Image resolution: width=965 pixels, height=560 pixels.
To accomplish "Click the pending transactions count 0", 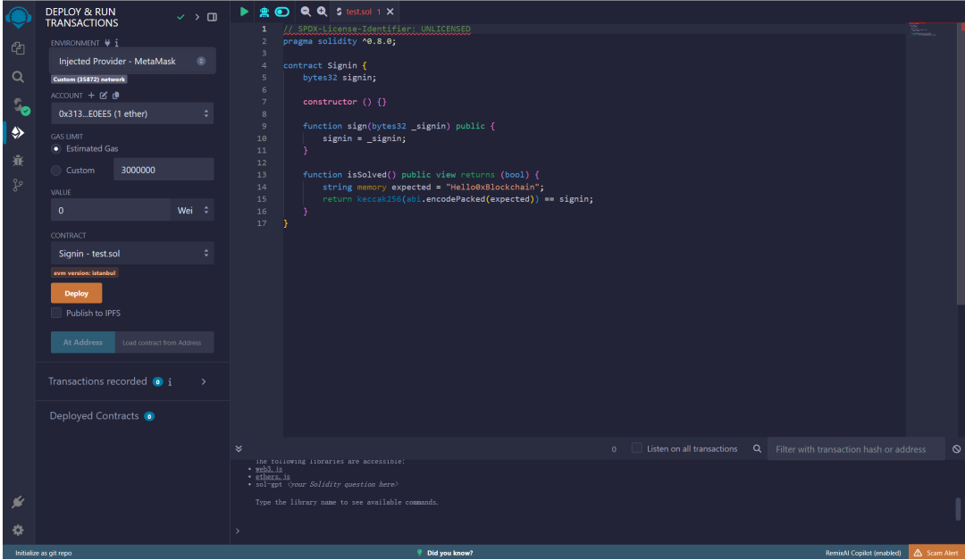I will (x=614, y=449).
